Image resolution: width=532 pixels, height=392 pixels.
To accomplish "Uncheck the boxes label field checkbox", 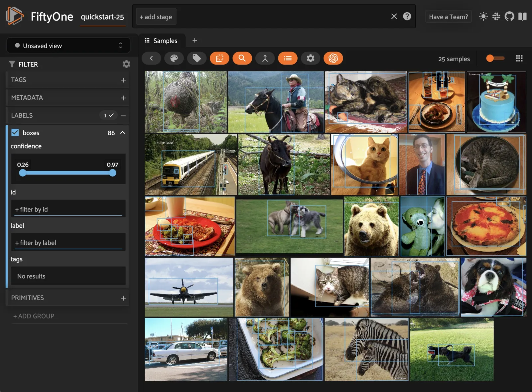I will [x=15, y=133].
